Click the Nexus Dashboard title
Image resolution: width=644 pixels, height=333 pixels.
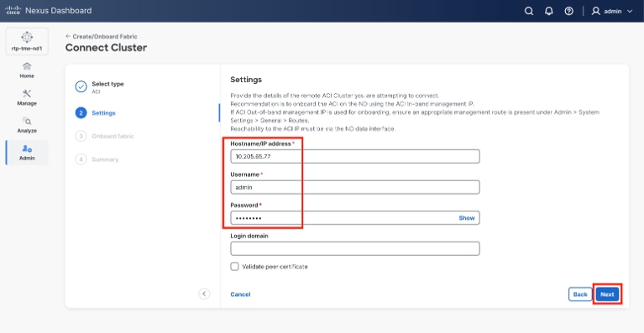58,11
